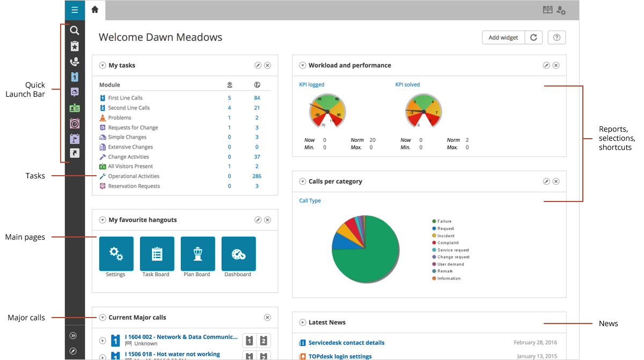Screen dimensions: 644x360
Task: Collapse the My tasks widget
Action: coord(102,65)
